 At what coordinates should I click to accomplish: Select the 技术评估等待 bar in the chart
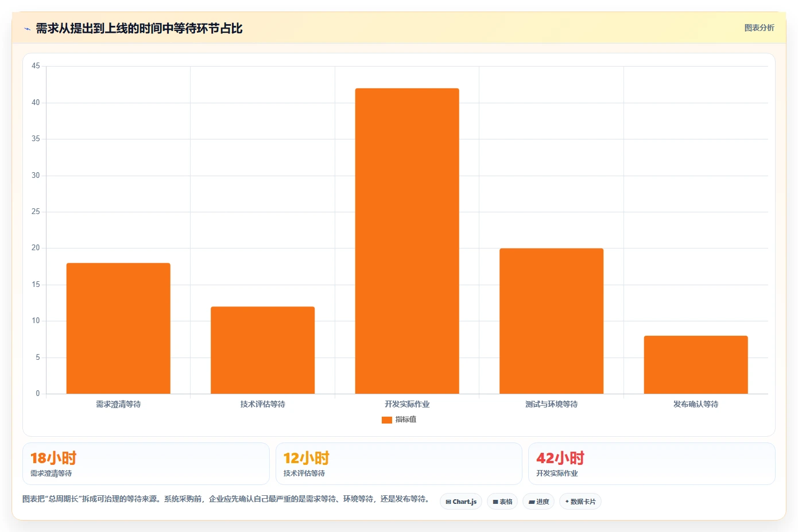[x=262, y=350]
